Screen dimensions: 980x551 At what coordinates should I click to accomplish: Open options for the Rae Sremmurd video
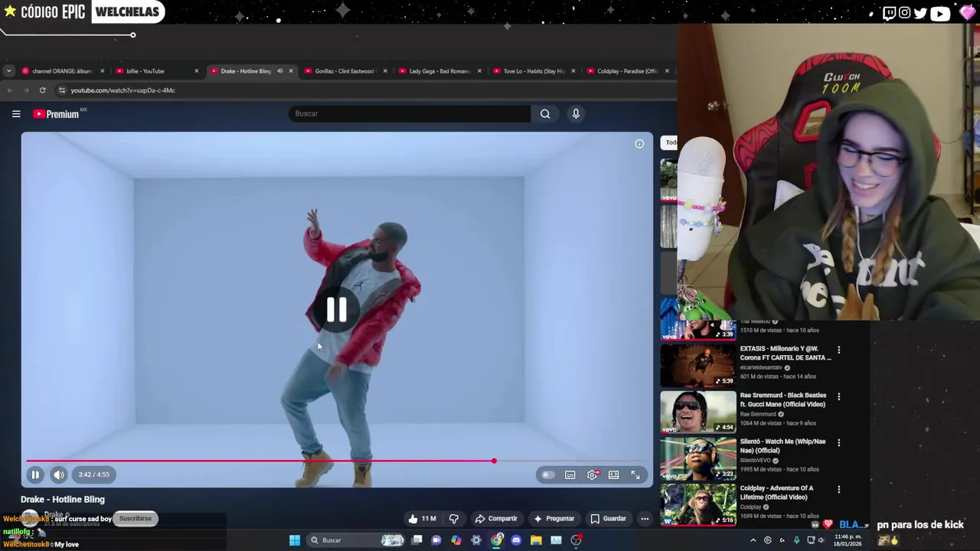tap(839, 396)
